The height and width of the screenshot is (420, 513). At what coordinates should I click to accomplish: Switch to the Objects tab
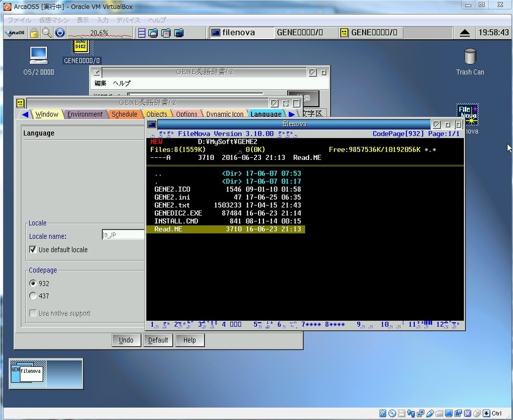[x=157, y=114]
